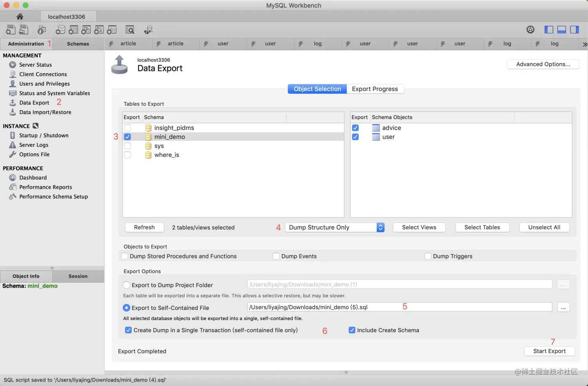The image size is (588, 386).
Task: Click the Schema Objects column header
Action: [442, 117]
